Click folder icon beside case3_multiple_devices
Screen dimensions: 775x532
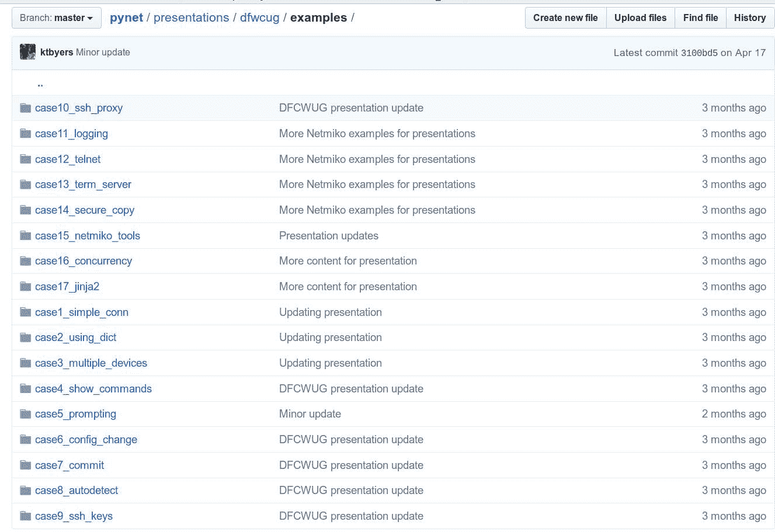point(25,363)
